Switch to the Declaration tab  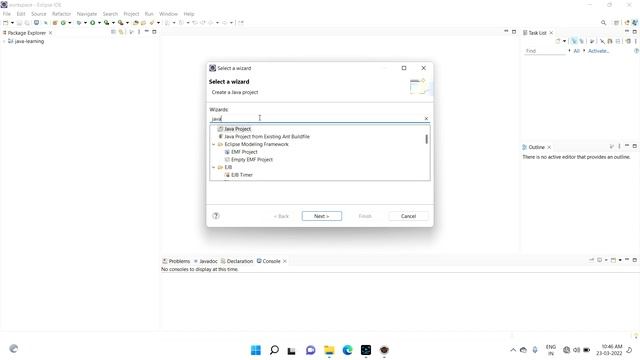click(x=237, y=261)
